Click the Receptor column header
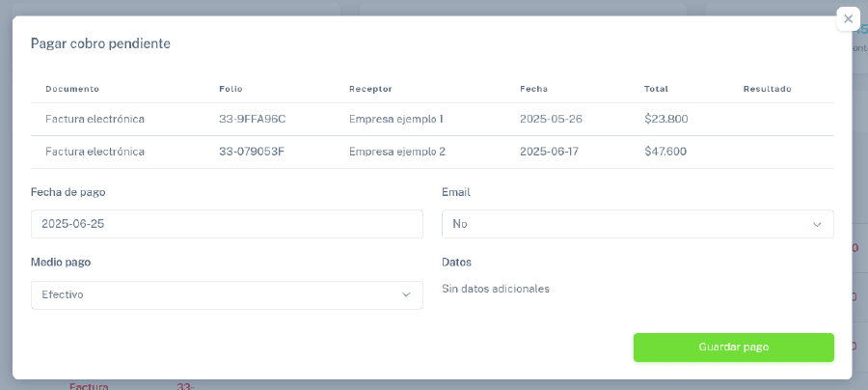This screenshot has height=390, width=868. [x=370, y=89]
